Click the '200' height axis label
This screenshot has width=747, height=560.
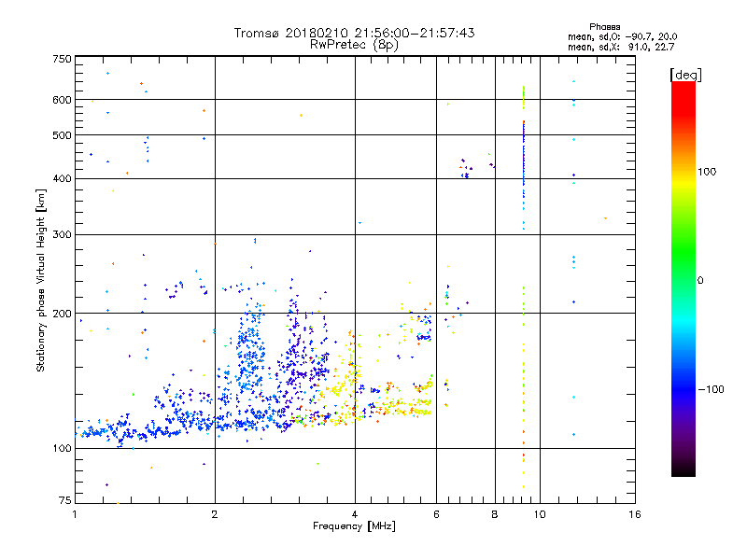click(62, 314)
